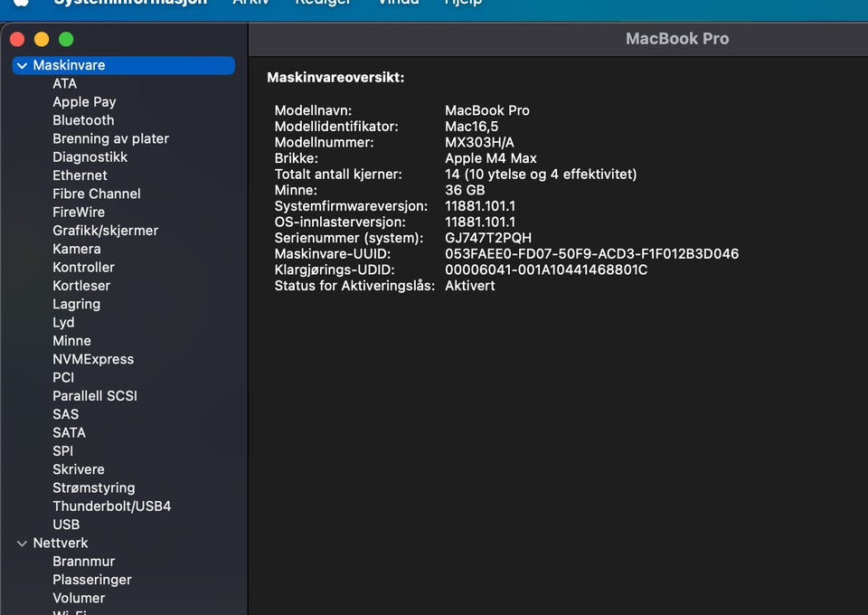
Task: Open the Brannmur entry
Action: click(83, 562)
